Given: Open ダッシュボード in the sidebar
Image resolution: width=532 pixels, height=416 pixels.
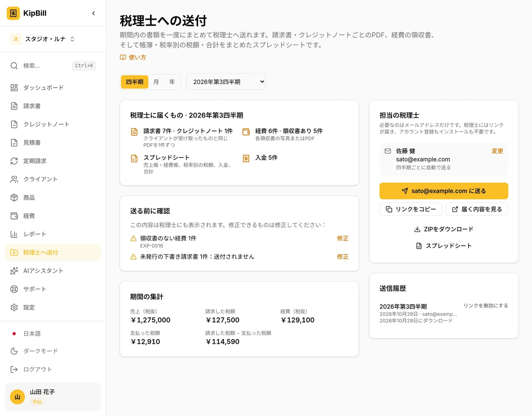Looking at the screenshot, I should (53, 88).
